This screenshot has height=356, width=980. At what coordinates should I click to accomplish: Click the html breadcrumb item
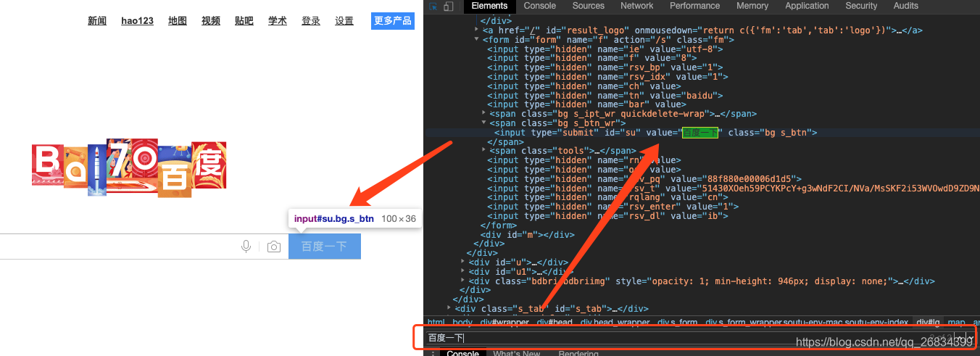pyautogui.click(x=436, y=323)
